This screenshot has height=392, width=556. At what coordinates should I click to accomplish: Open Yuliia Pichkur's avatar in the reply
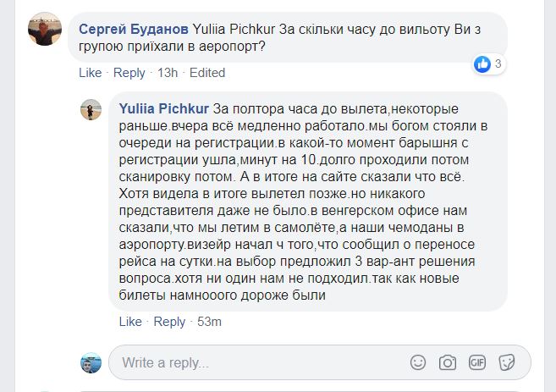[x=91, y=109]
